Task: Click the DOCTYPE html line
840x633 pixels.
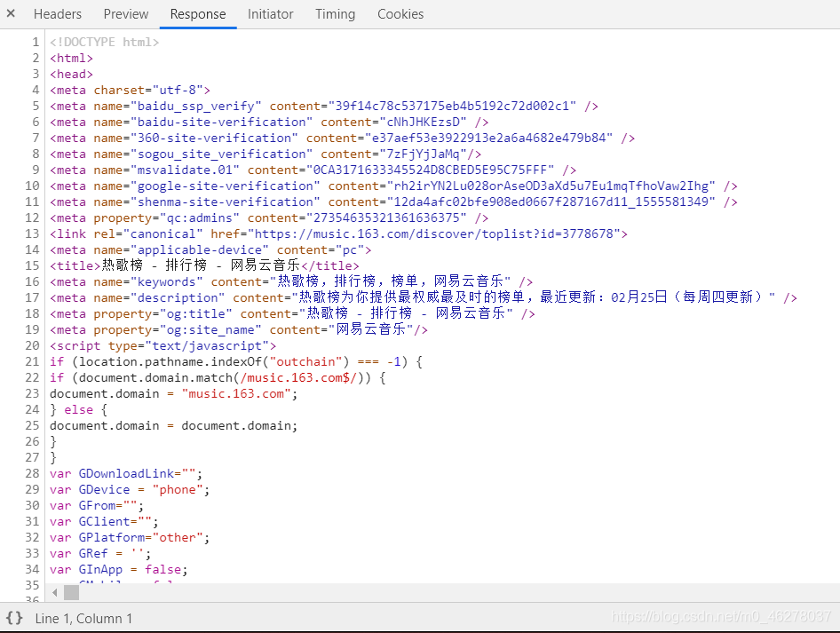Action: 105,42
